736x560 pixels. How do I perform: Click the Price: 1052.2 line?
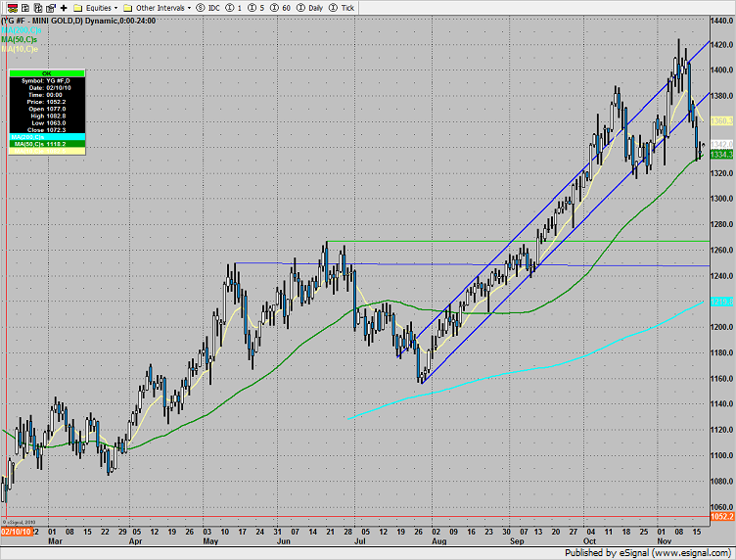[x=47, y=102]
